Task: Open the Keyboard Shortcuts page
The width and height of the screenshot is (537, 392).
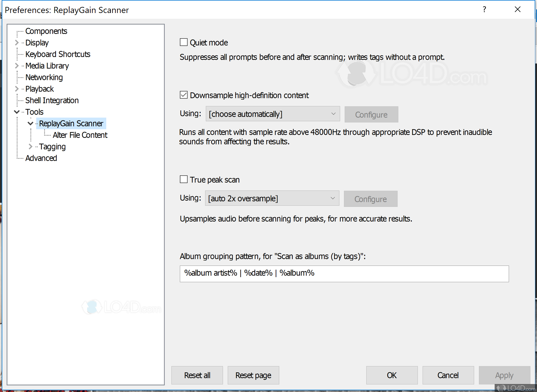Action: click(x=58, y=54)
